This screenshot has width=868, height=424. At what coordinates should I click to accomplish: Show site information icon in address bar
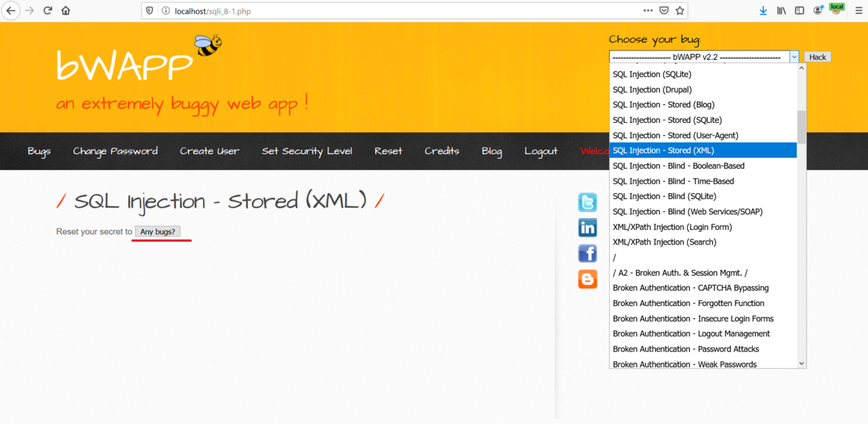point(166,11)
